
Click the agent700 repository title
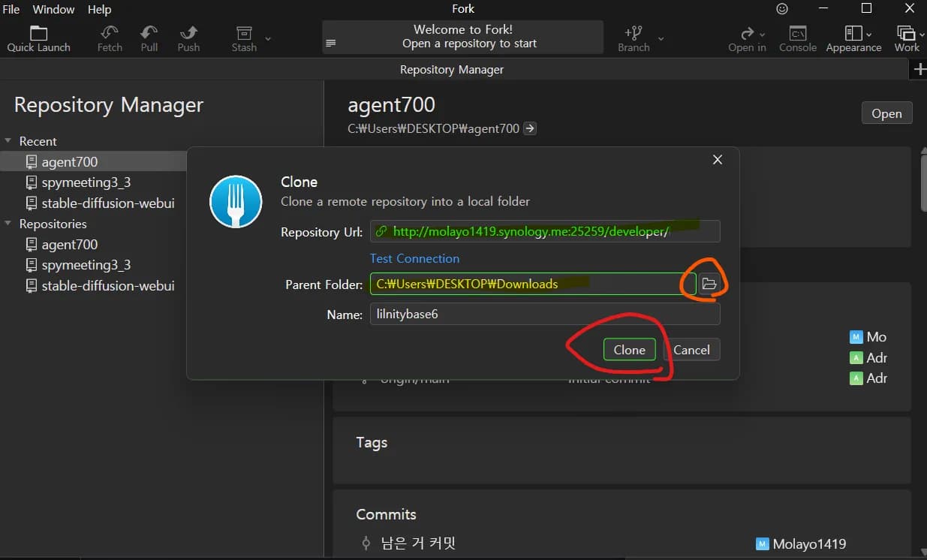point(391,105)
